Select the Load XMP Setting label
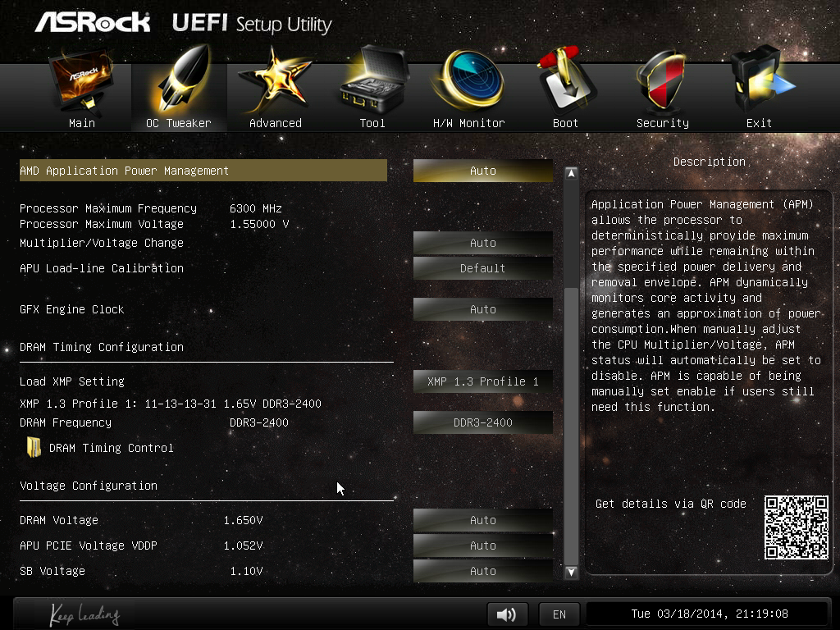 click(x=72, y=381)
